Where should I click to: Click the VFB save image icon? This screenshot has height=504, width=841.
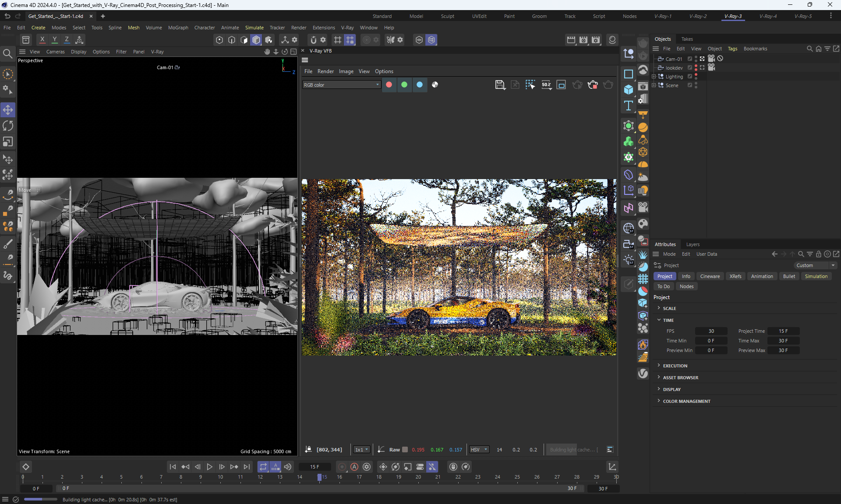pos(500,85)
